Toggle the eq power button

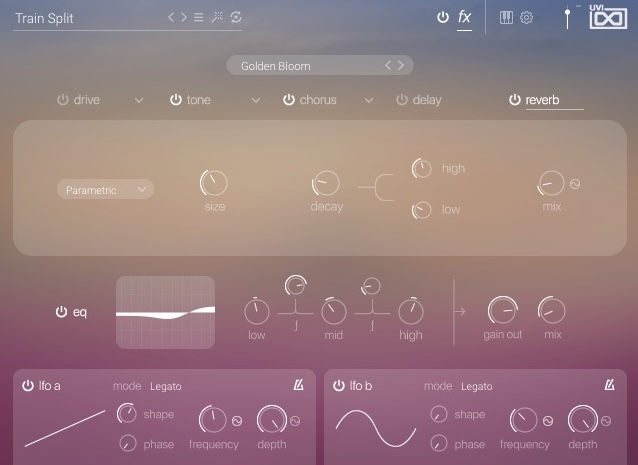point(62,312)
